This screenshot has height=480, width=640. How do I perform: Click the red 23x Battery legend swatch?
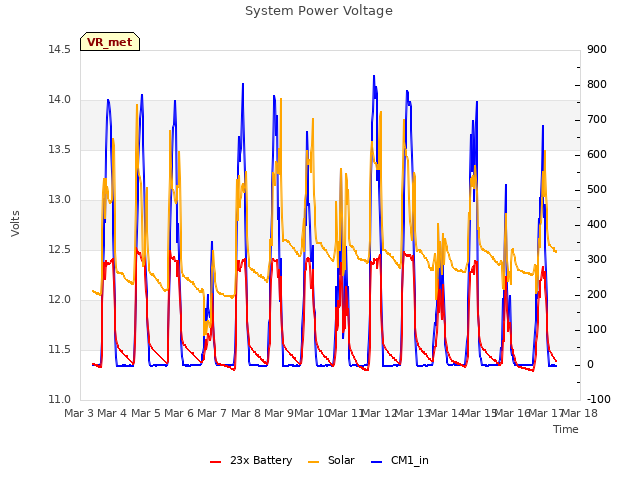216,462
